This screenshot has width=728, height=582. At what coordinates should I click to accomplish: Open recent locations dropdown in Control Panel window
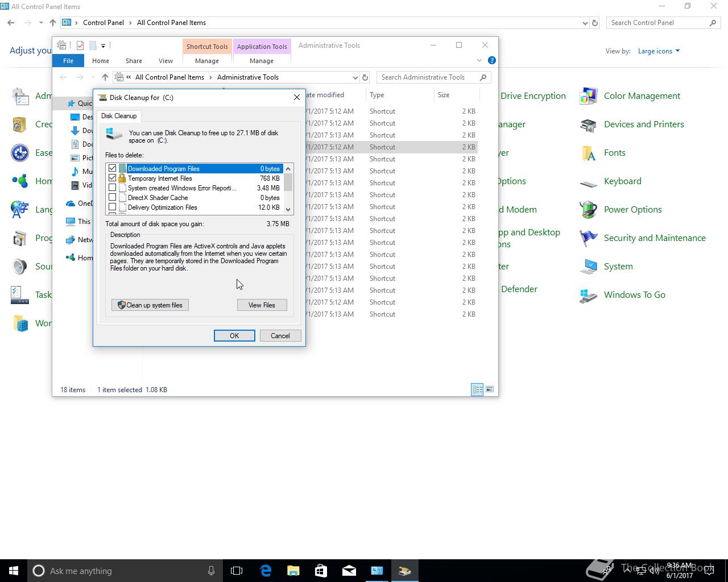point(40,23)
